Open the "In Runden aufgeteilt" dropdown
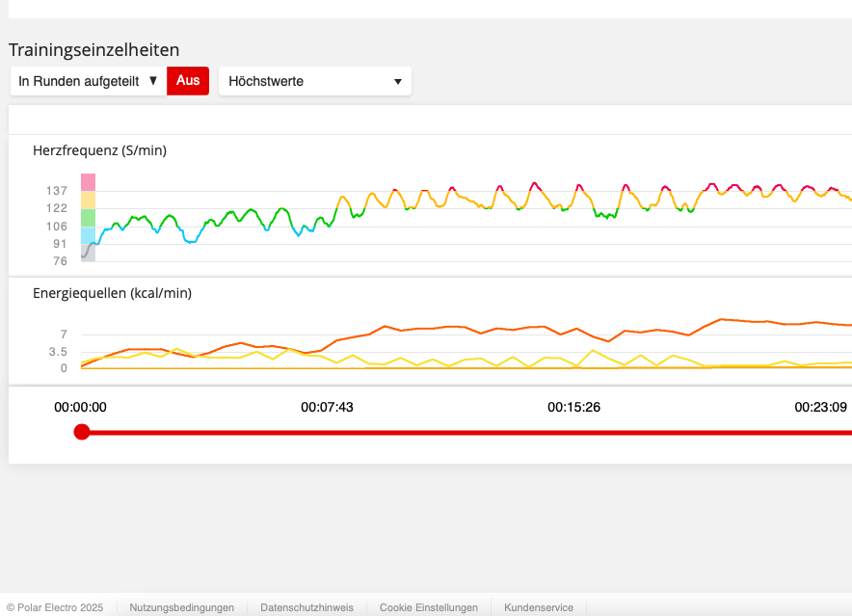The image size is (852, 616). coord(88,81)
